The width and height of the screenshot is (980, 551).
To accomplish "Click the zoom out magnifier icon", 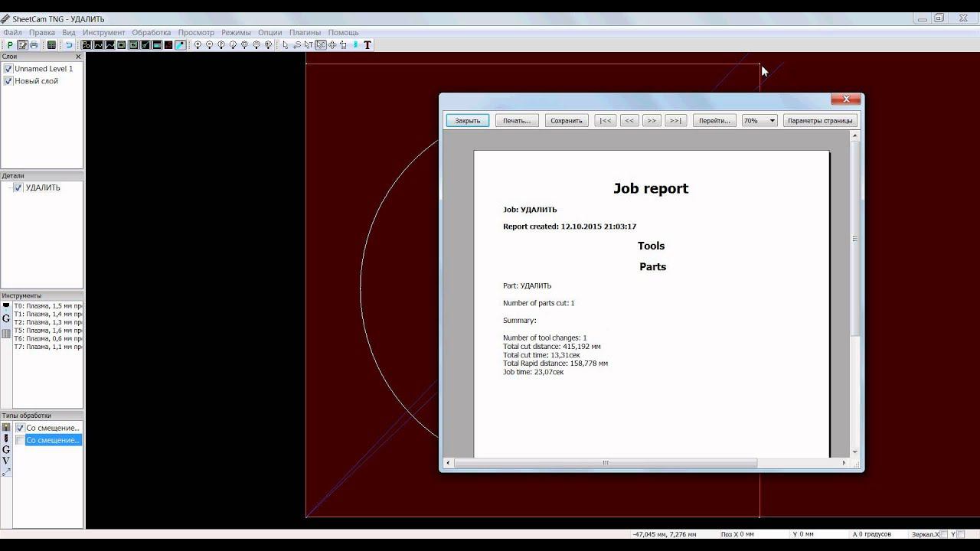I will click(x=209, y=45).
